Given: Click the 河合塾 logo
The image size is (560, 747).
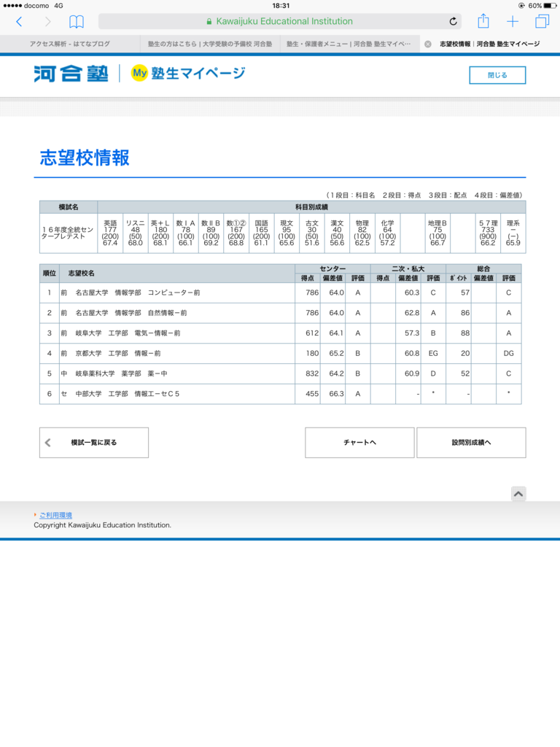Looking at the screenshot, I should pyautogui.click(x=71, y=74).
